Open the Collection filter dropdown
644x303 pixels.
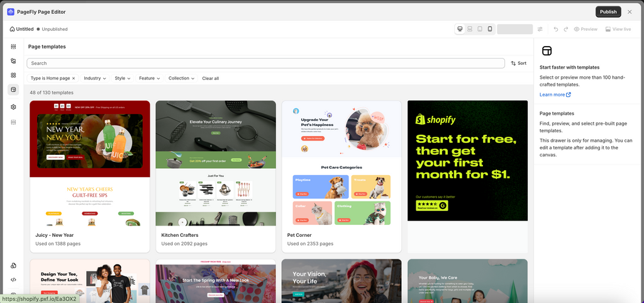[181, 78]
